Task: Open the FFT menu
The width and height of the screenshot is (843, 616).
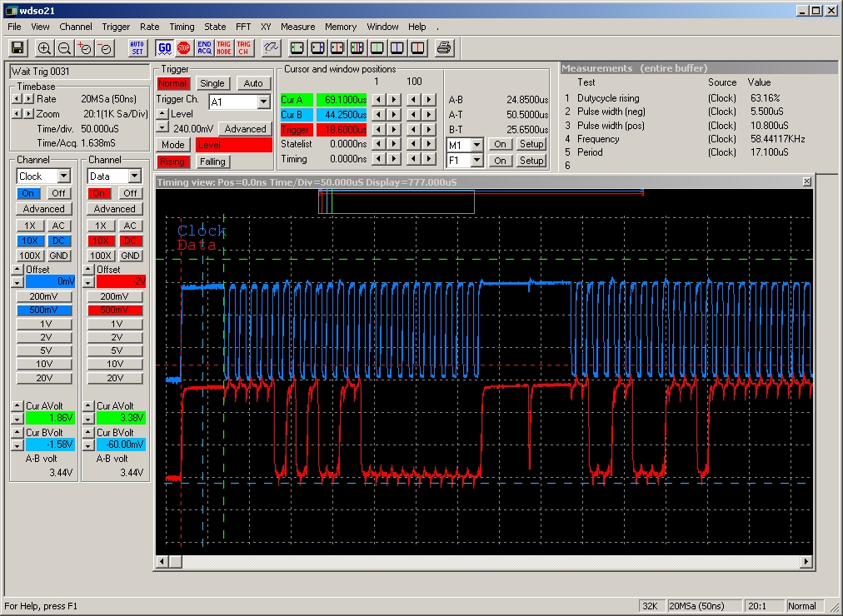Action: [x=243, y=27]
